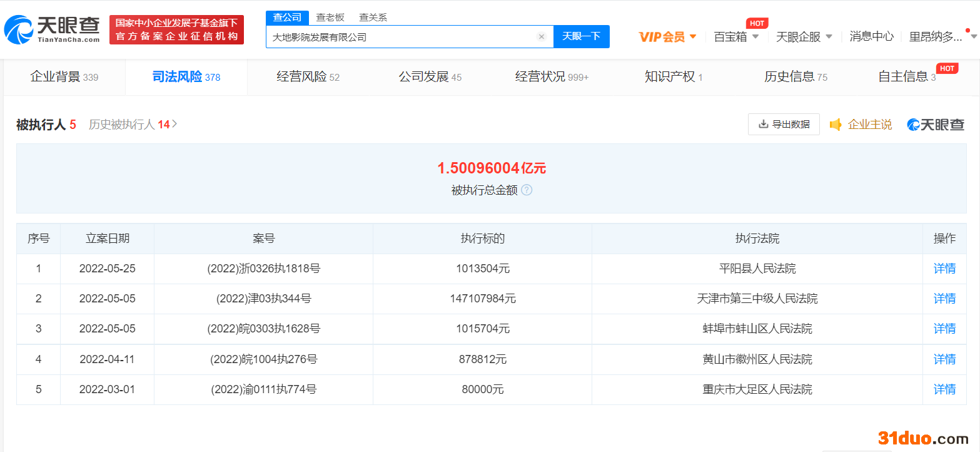Screen dimensions: 980x452
Task: Click the help icon beside 被执行总金额
Action: 527,190
